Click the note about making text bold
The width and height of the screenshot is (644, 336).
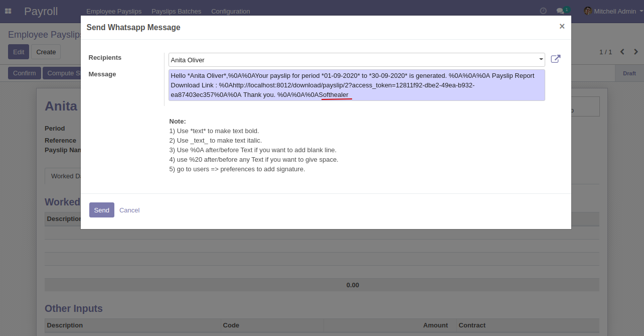[214, 131]
